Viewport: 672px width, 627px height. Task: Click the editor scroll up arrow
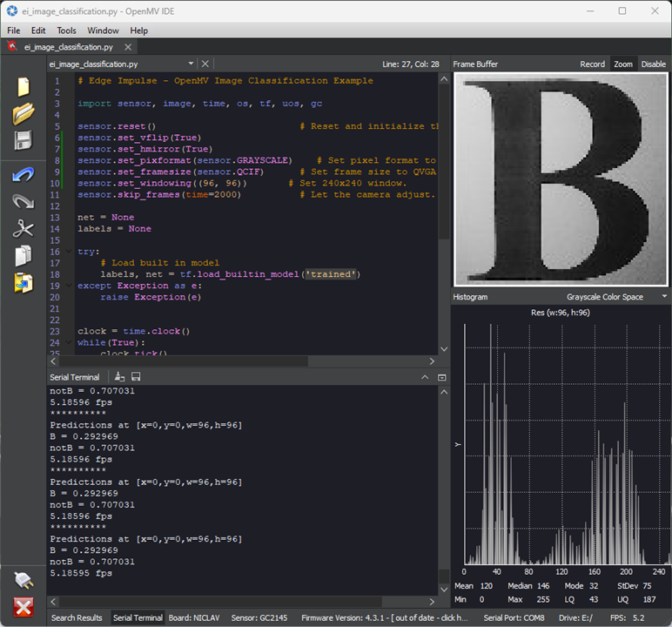pos(444,79)
